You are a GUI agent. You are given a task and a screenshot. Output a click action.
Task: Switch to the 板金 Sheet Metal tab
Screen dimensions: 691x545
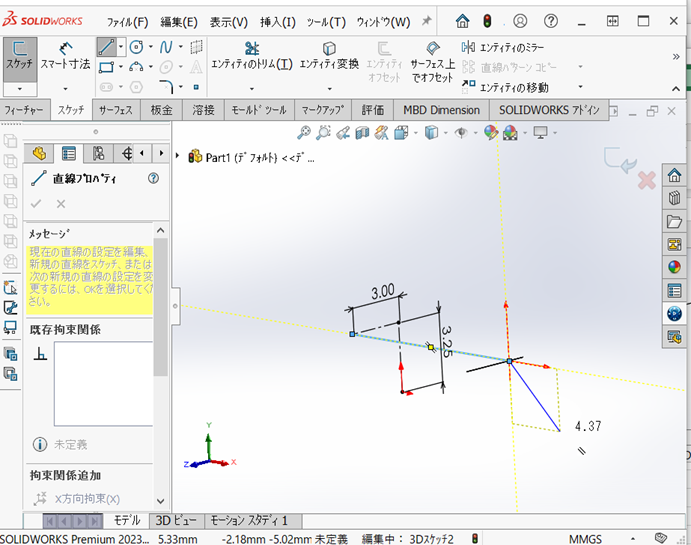click(161, 110)
